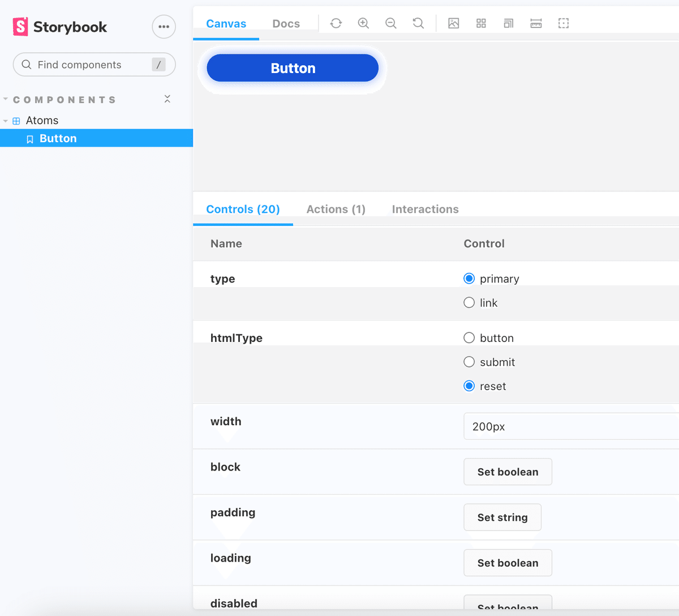Click the slash keyboard shortcut badge

158,65
